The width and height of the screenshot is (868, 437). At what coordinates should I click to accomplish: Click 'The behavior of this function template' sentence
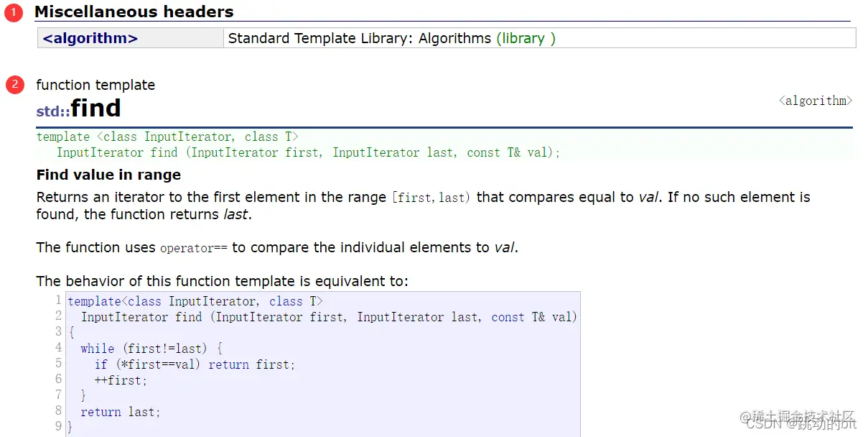coord(222,281)
